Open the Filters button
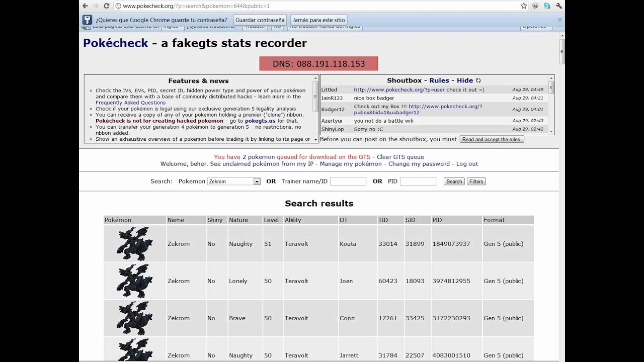Screen dimensions: 644x362 click(x=476, y=182)
